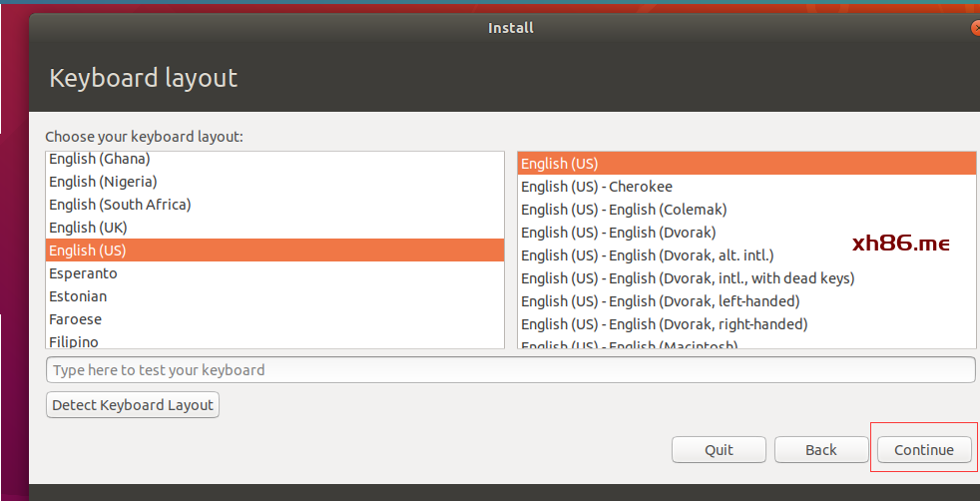Close the Install window
Screen dimensions: 980x501
[x=975, y=28]
